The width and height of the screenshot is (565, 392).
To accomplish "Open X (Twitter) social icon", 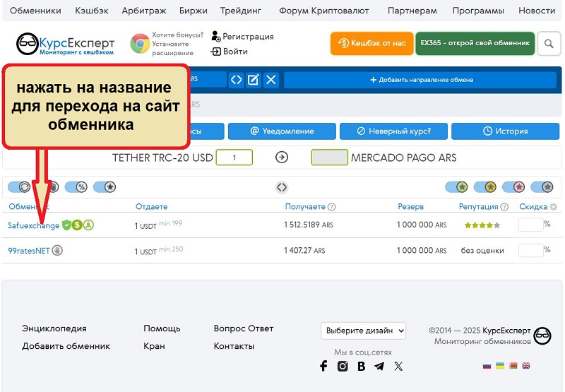I will [x=398, y=367].
